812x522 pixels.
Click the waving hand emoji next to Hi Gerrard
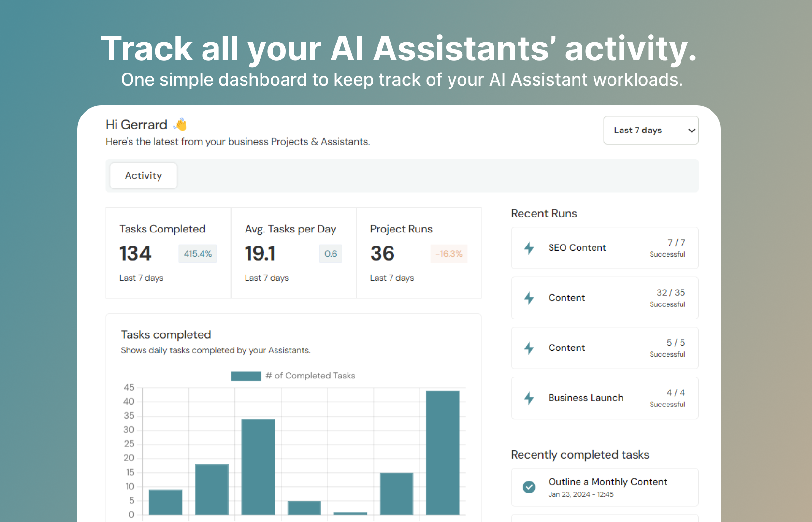pyautogui.click(x=180, y=125)
